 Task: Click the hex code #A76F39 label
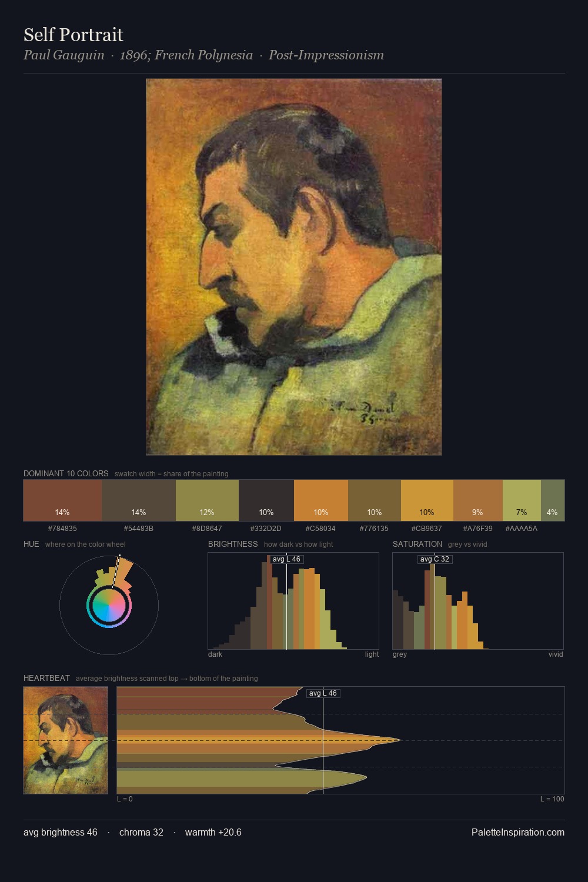coord(477,529)
